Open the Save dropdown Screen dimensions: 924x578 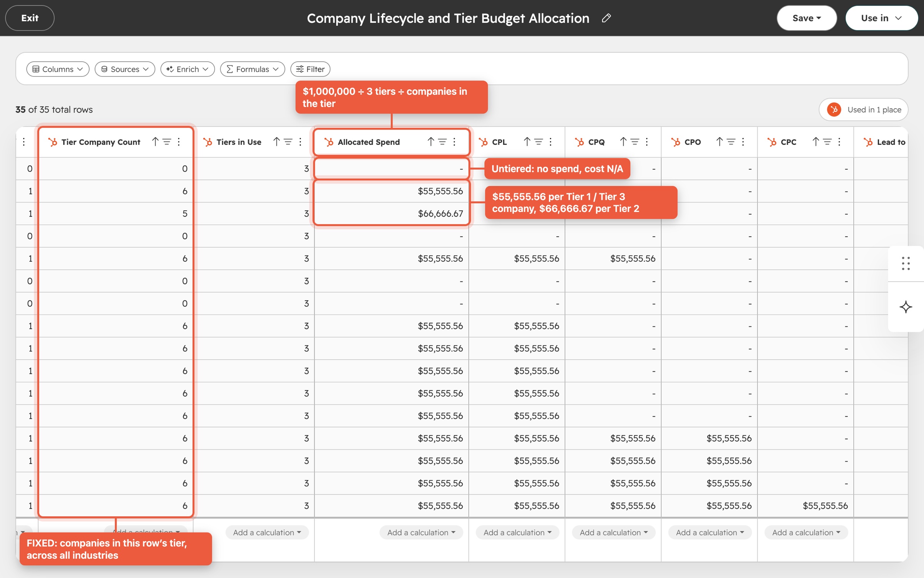pyautogui.click(x=807, y=18)
